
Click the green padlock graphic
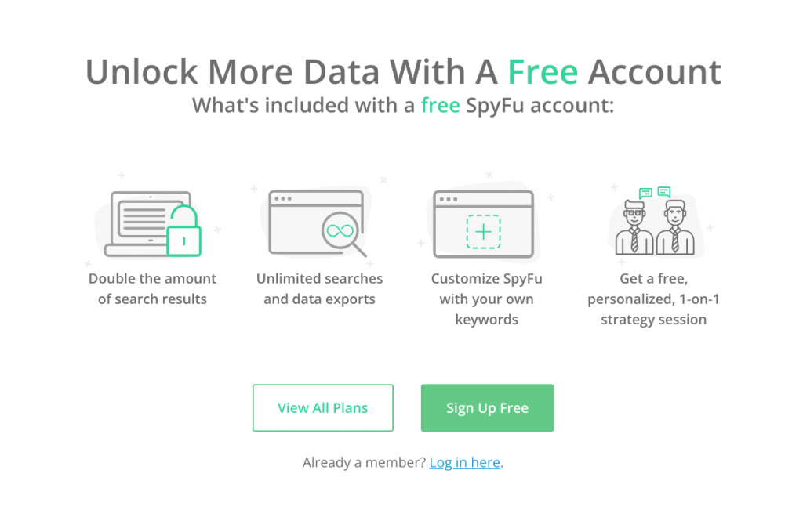[x=183, y=230]
